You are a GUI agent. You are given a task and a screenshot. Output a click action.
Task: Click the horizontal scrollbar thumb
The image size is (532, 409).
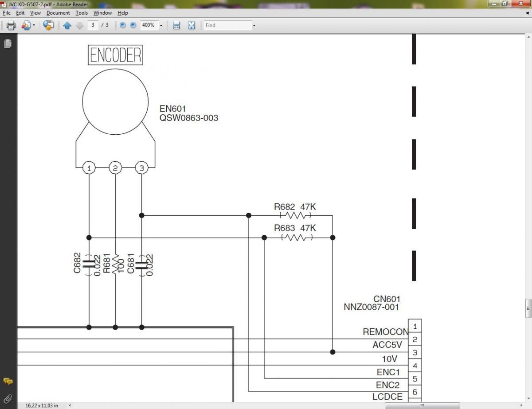point(422,405)
